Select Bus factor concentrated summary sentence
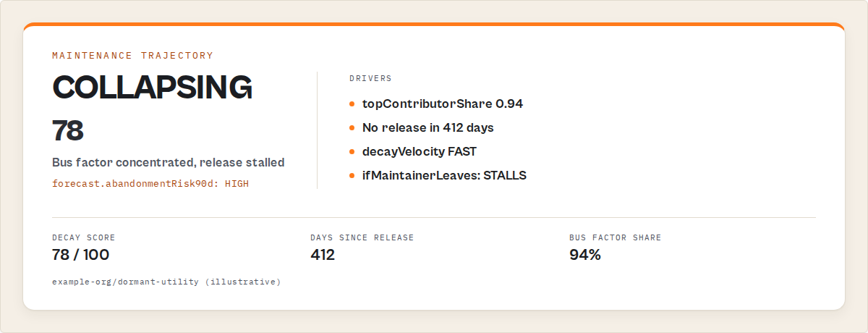Screen dimensions: 868x333 point(169,162)
